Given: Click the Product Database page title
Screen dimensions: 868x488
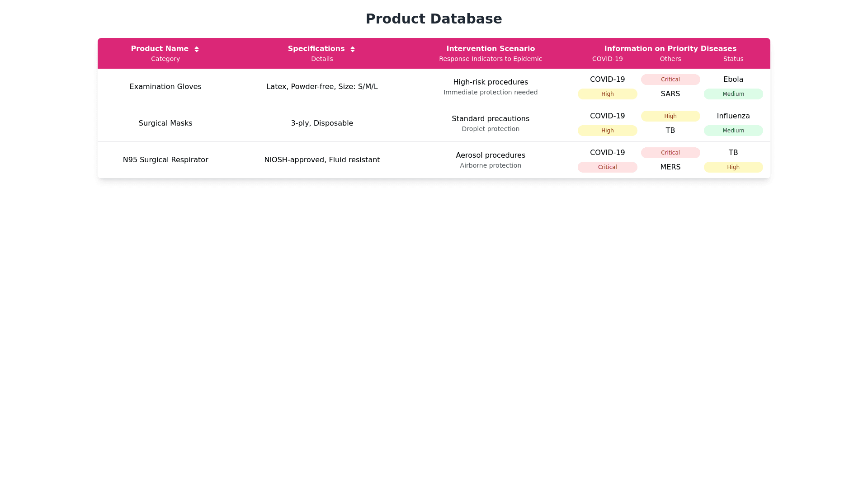Looking at the screenshot, I should click(x=434, y=19).
